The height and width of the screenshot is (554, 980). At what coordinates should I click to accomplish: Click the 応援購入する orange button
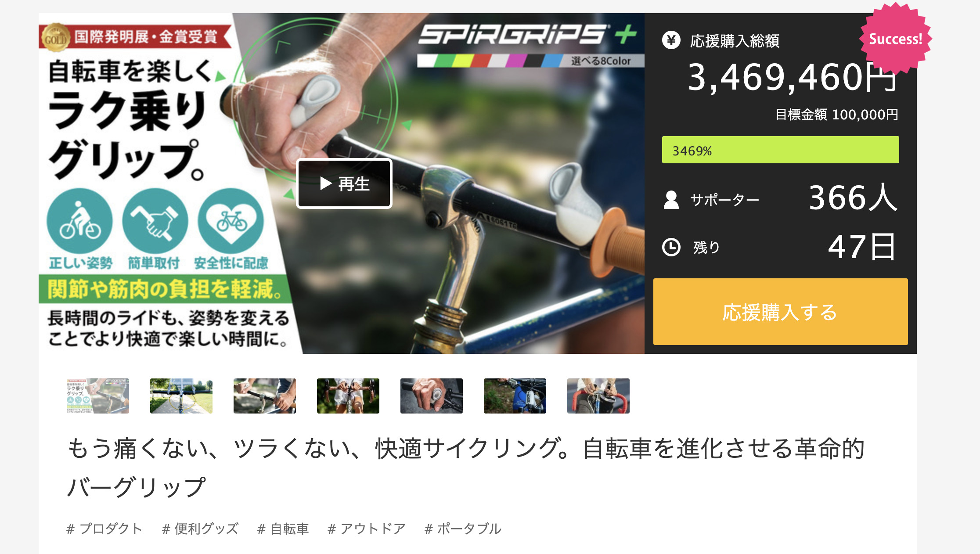pyautogui.click(x=780, y=312)
